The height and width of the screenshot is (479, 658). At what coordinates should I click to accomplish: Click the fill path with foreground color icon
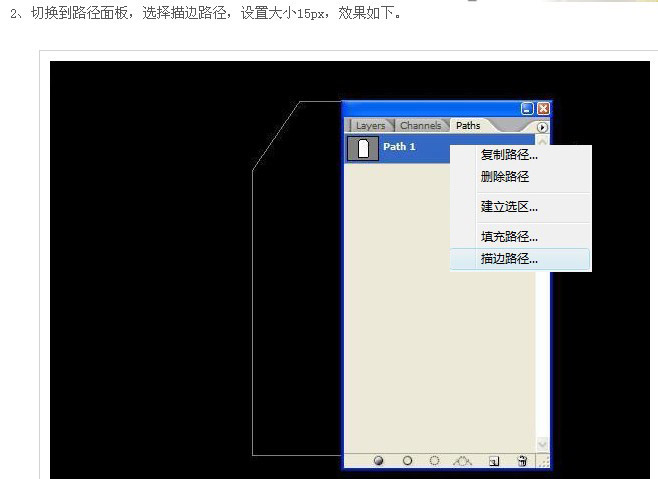tap(379, 461)
